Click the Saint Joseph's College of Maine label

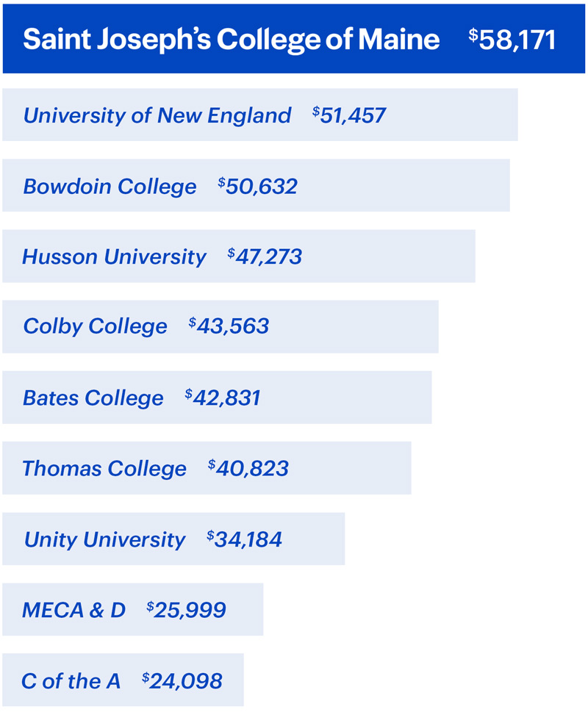point(231,40)
